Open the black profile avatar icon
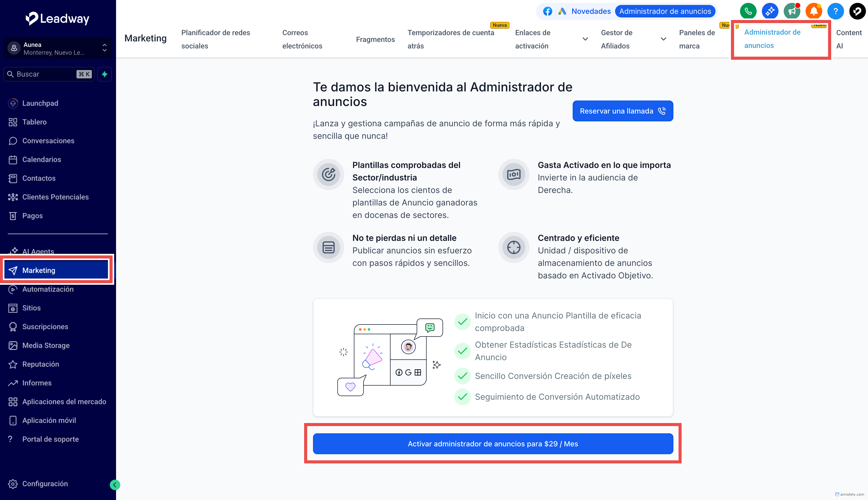Viewport: 868px width, 500px height. (x=857, y=11)
